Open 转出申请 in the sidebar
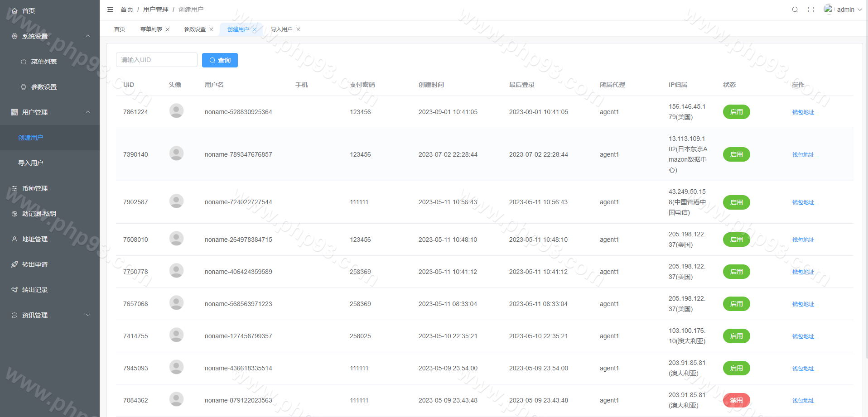 click(35, 264)
